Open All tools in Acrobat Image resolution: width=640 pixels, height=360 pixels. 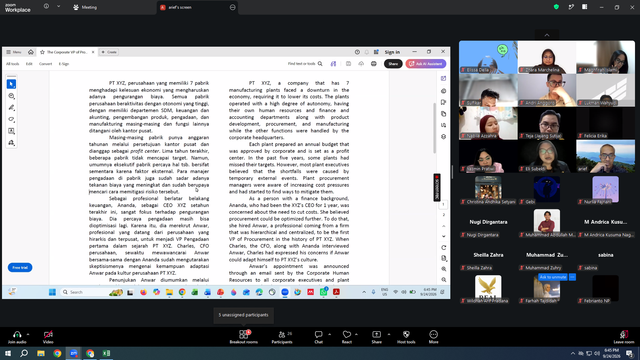click(12, 64)
